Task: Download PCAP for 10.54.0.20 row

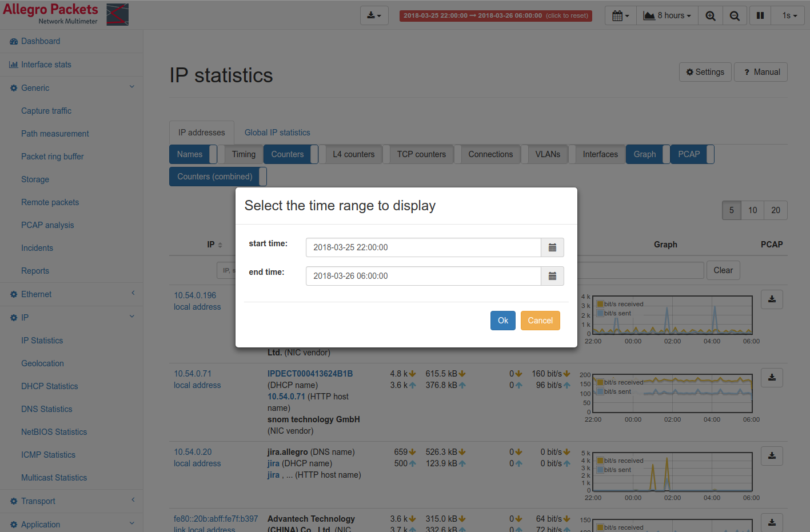Action: coord(772,456)
